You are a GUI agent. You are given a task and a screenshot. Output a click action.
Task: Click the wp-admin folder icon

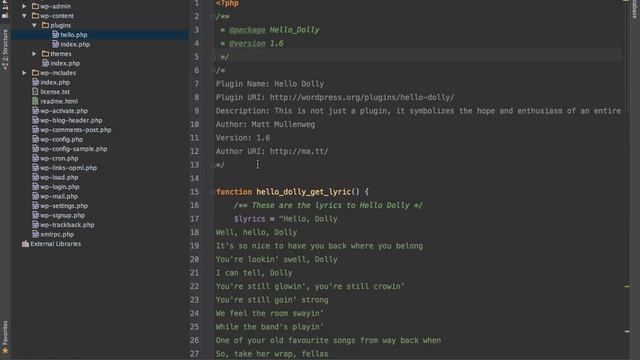(x=36, y=6)
